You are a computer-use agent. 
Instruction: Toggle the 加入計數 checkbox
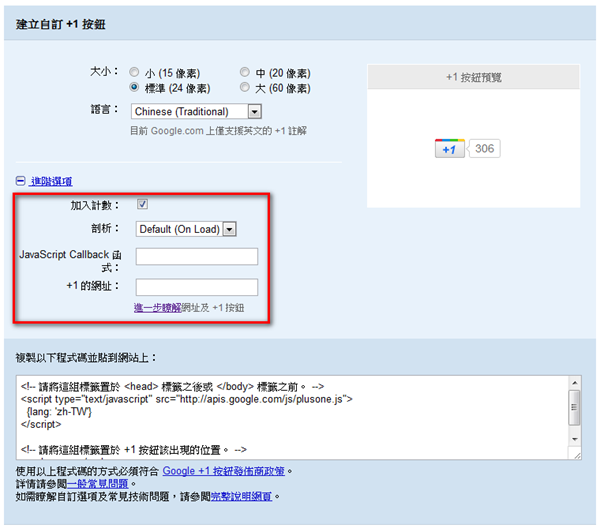coord(142,204)
